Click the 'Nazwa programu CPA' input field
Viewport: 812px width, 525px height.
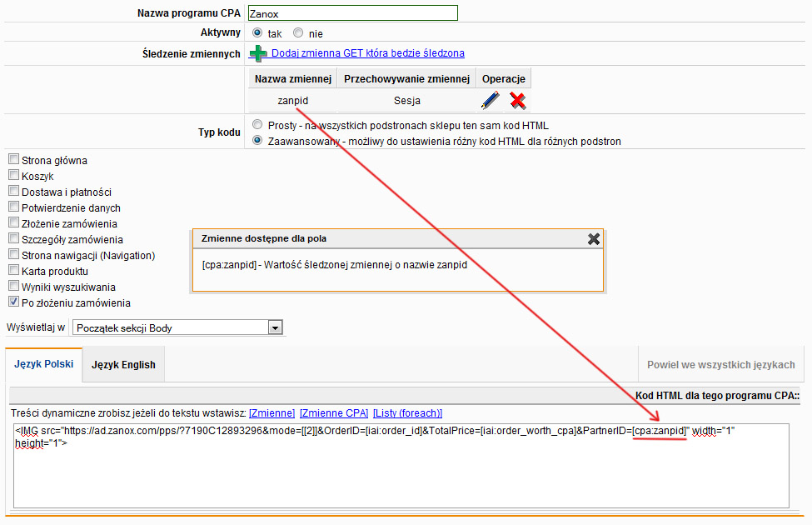pos(353,13)
